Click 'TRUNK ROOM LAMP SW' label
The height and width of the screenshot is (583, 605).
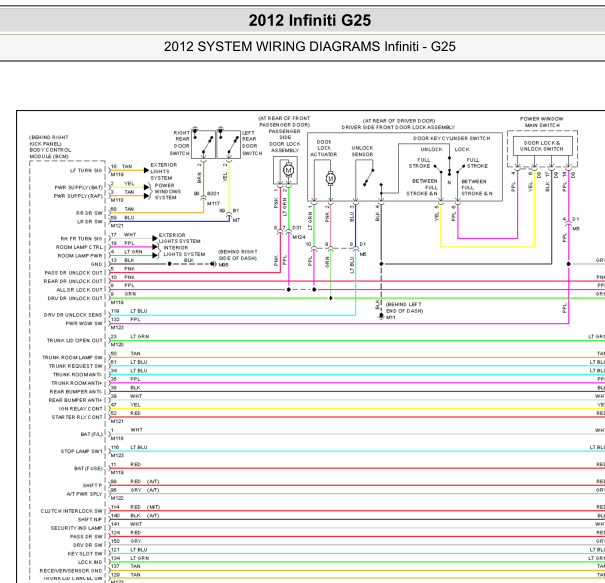pyautogui.click(x=73, y=358)
